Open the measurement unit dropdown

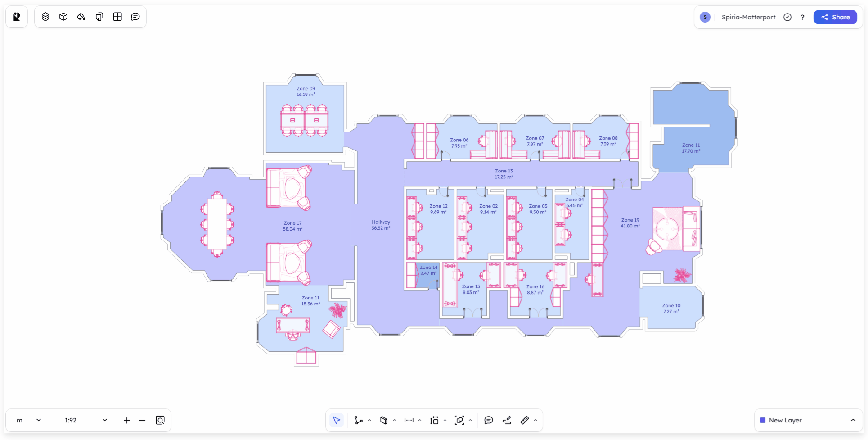click(x=29, y=420)
